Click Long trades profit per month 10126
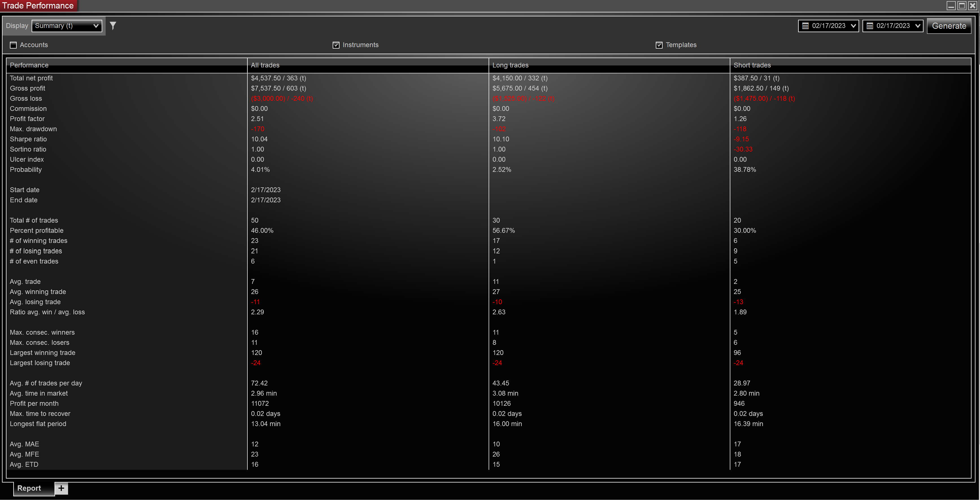 501,403
